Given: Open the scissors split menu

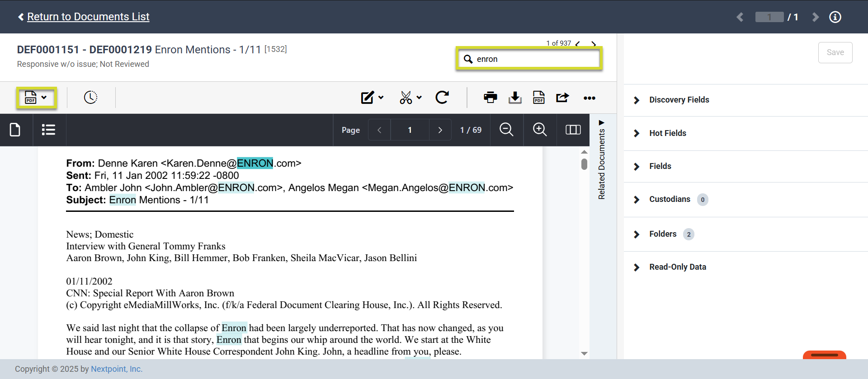Looking at the screenshot, I should pyautogui.click(x=410, y=98).
